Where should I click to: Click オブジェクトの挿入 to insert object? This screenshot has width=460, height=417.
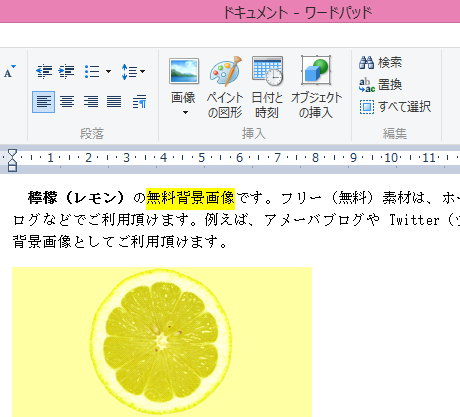pyautogui.click(x=316, y=88)
